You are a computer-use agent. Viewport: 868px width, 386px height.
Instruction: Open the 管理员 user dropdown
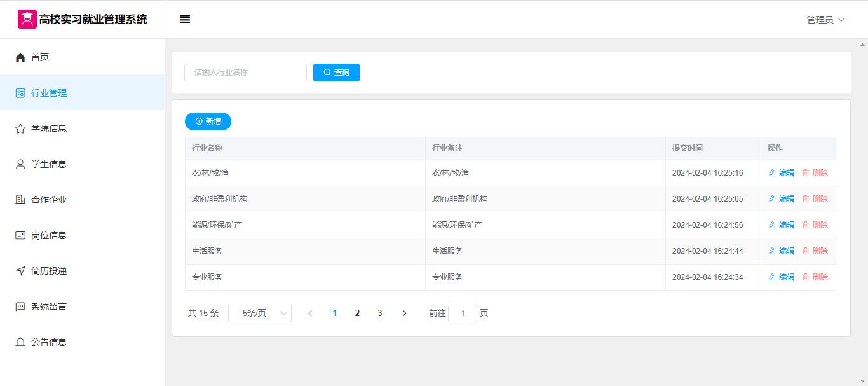825,20
